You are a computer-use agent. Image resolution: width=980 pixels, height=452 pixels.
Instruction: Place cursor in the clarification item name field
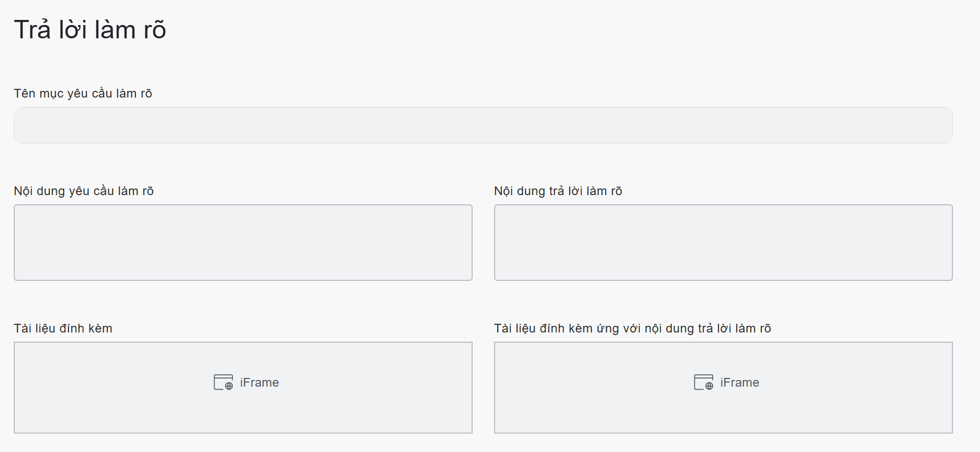click(x=483, y=125)
